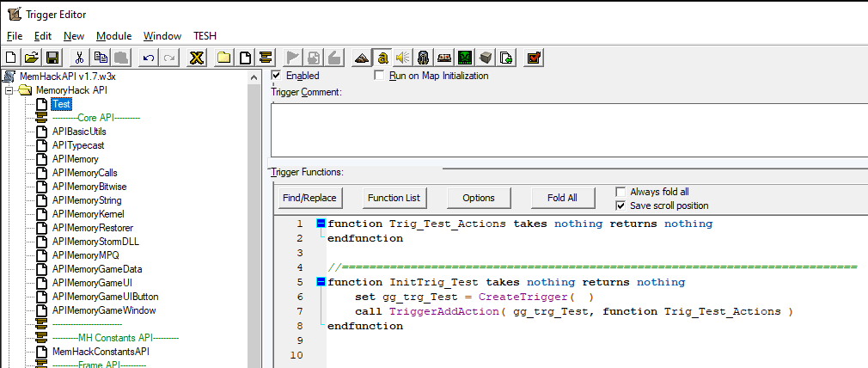Click the greyed-out Paste icon

pyautogui.click(x=121, y=58)
